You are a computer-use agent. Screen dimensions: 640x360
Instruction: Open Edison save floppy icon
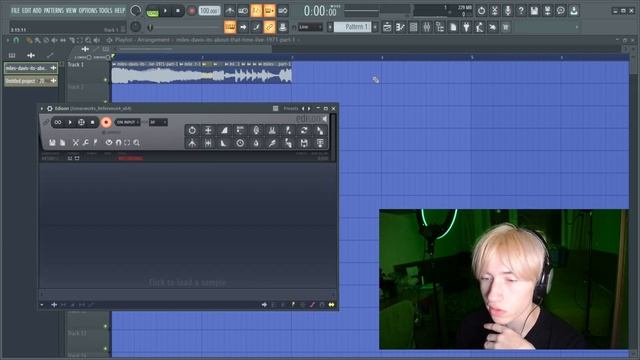pos(52,143)
